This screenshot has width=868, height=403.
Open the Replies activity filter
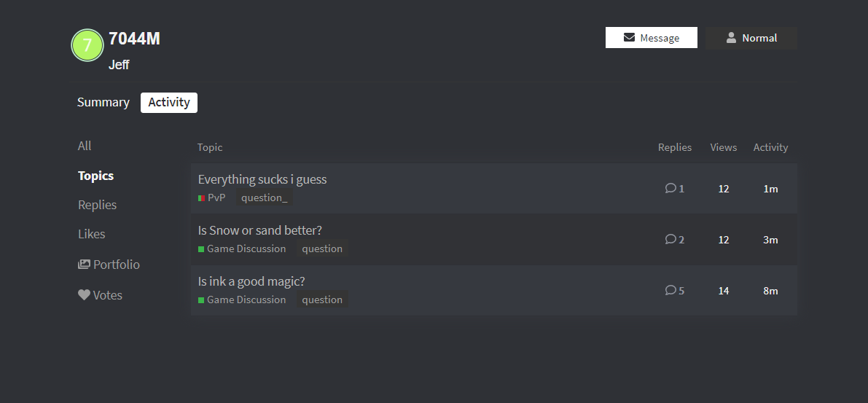(x=97, y=206)
